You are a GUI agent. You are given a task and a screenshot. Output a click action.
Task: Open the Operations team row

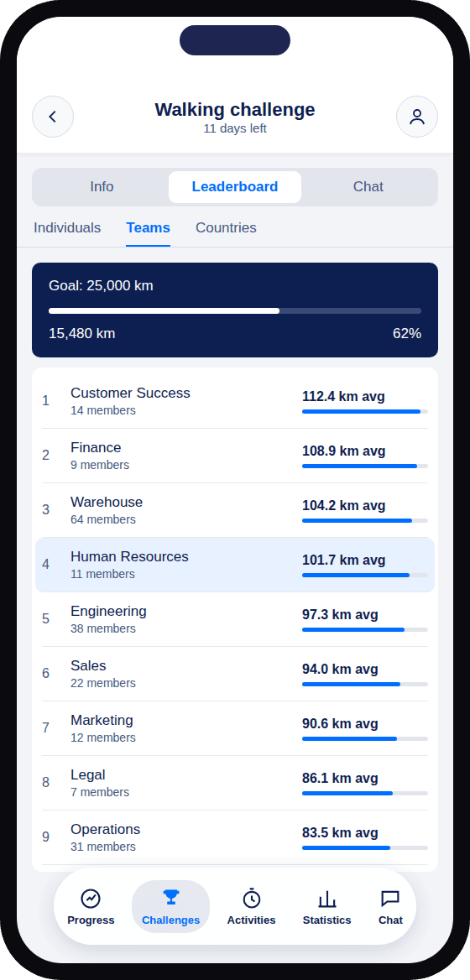coord(235,837)
